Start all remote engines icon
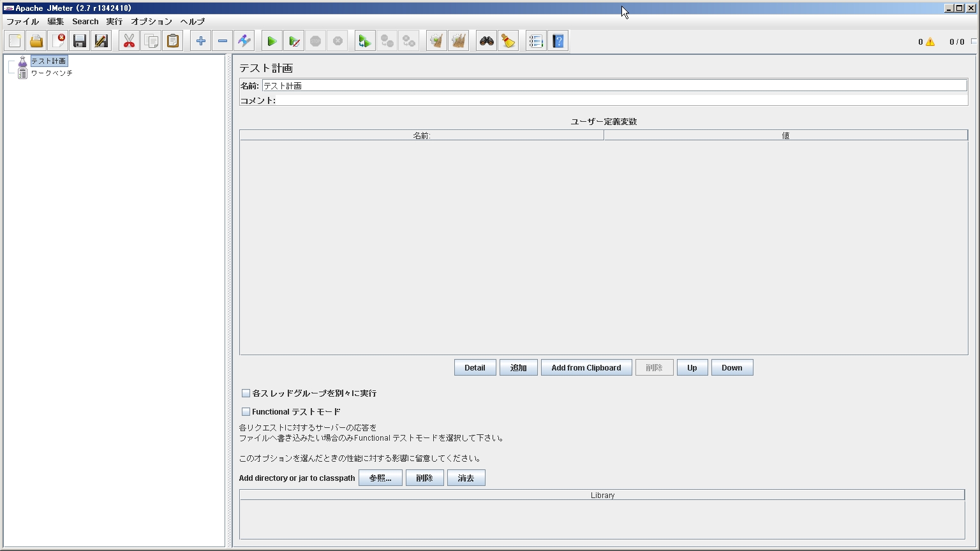This screenshot has width=980, height=551. point(366,41)
